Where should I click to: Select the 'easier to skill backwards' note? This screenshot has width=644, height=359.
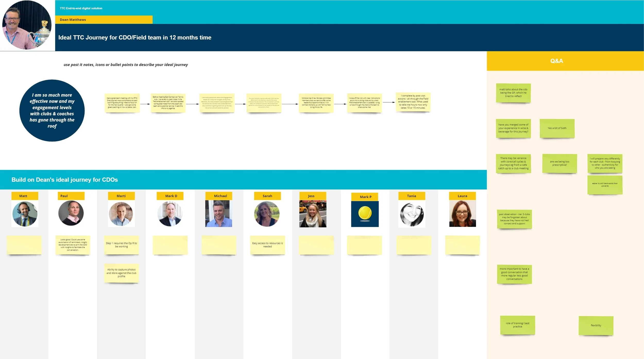(605, 185)
